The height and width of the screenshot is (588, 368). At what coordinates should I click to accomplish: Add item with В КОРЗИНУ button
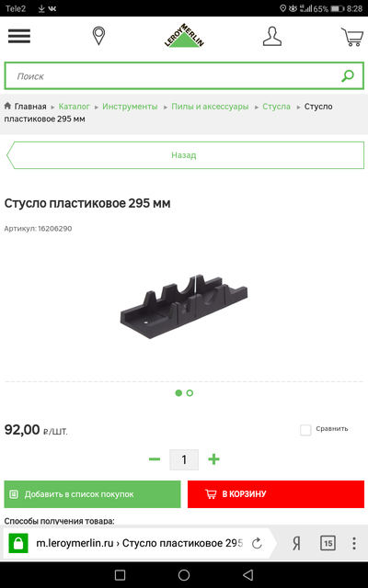click(x=276, y=494)
